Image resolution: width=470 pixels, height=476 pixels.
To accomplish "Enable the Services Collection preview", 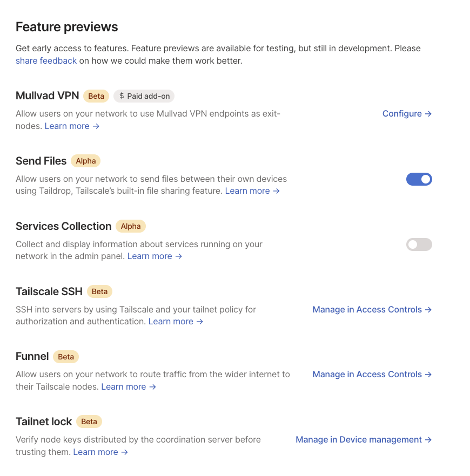I will point(419,244).
